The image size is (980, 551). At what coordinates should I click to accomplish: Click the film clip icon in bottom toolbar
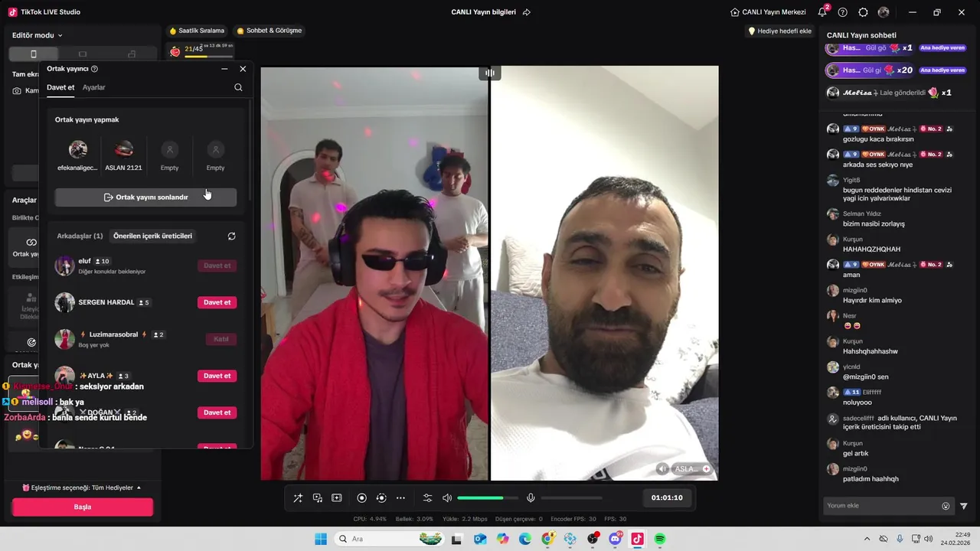coord(337,498)
